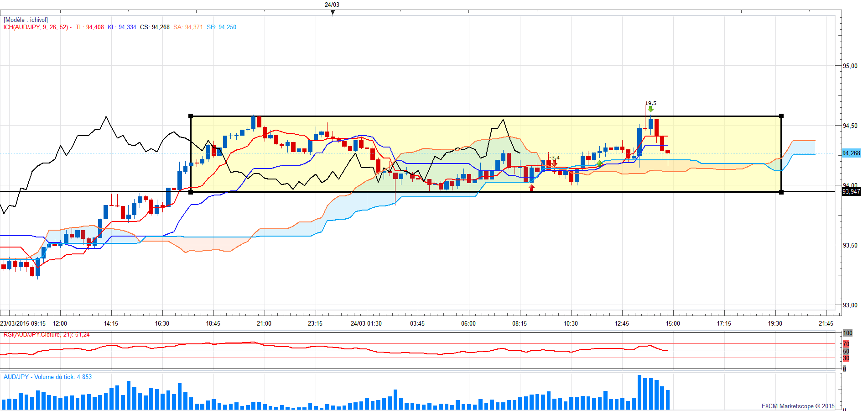Click the SB: 94,250 legend value
This screenshot has width=868, height=411.
(221, 27)
